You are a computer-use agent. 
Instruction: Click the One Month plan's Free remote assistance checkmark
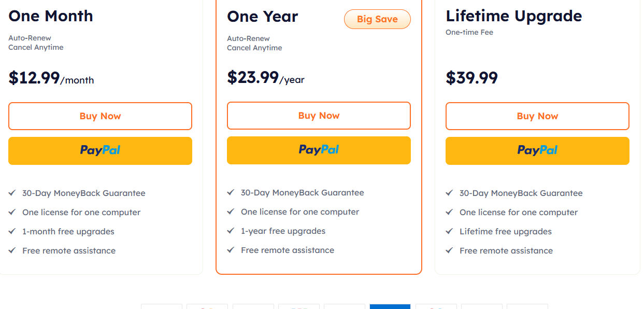[x=12, y=250]
